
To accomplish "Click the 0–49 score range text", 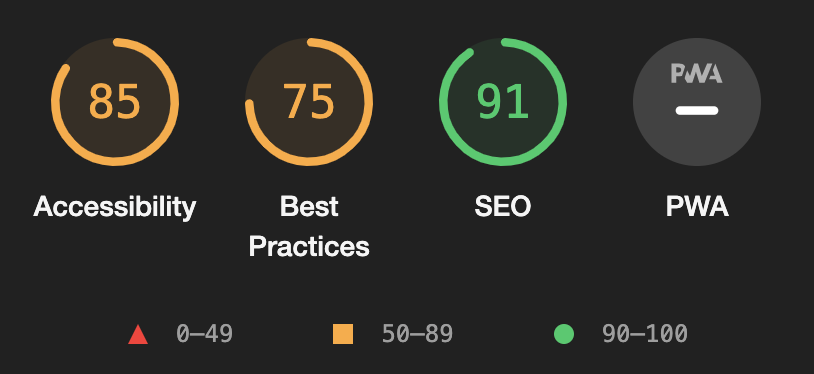I will pyautogui.click(x=205, y=333).
